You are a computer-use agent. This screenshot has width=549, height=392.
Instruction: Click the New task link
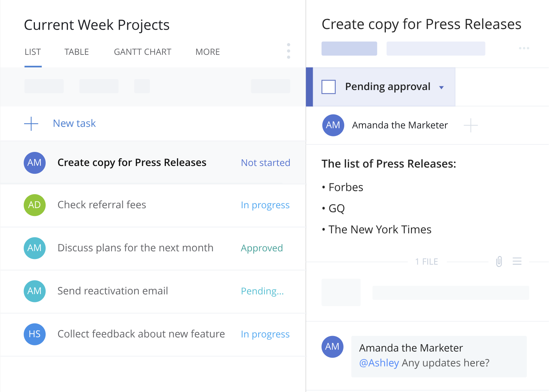click(x=74, y=123)
